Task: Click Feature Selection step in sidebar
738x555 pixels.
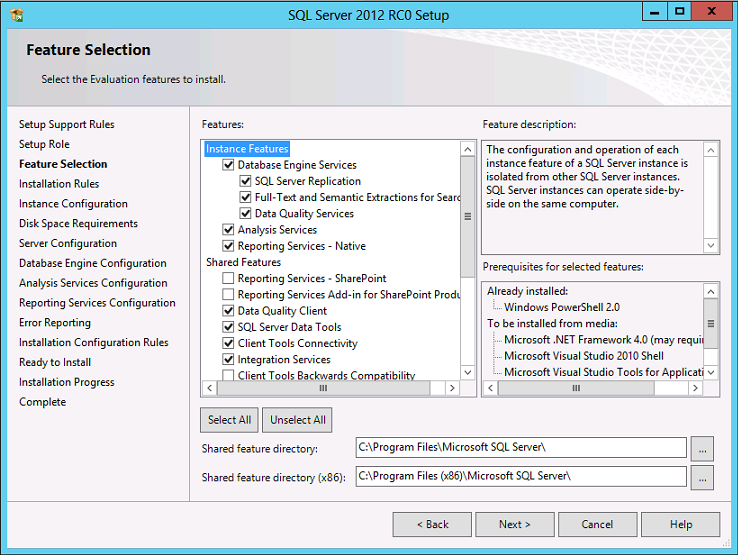Action: point(63,164)
